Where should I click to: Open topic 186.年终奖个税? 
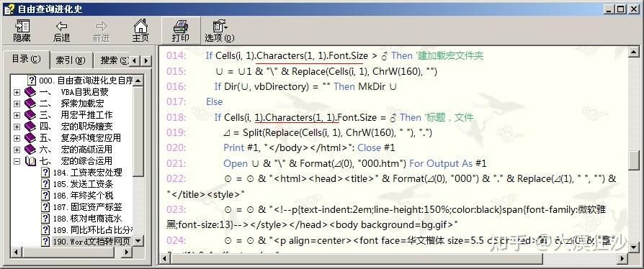tap(83, 196)
